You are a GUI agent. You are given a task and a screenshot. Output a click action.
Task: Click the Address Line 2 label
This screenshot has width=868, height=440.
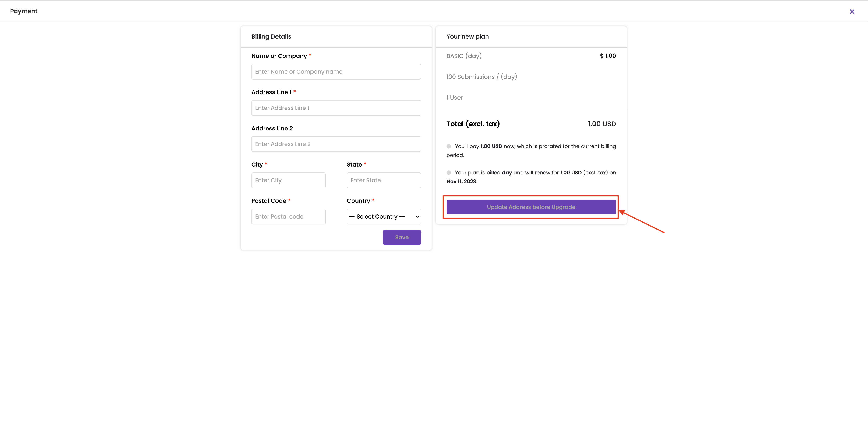272,129
